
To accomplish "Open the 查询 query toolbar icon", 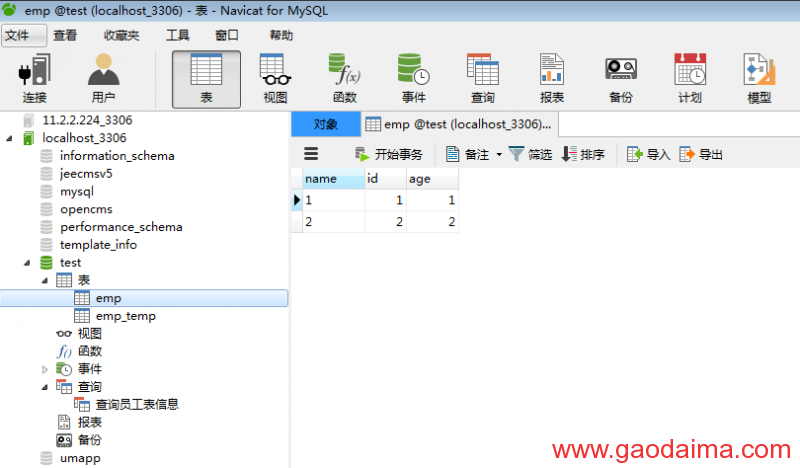I will pyautogui.click(x=483, y=79).
